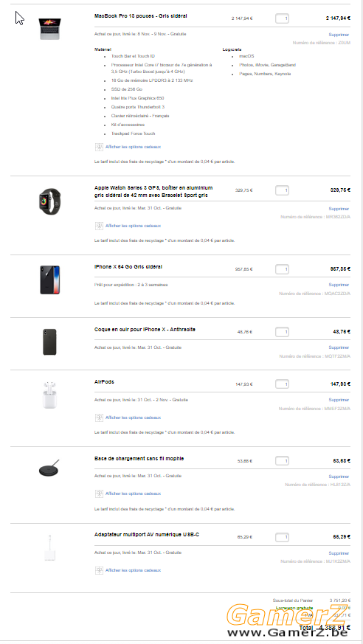The width and height of the screenshot is (363, 644).
Task: Delete the USB-C adapter with Supprimer
Action: pyautogui.click(x=339, y=553)
